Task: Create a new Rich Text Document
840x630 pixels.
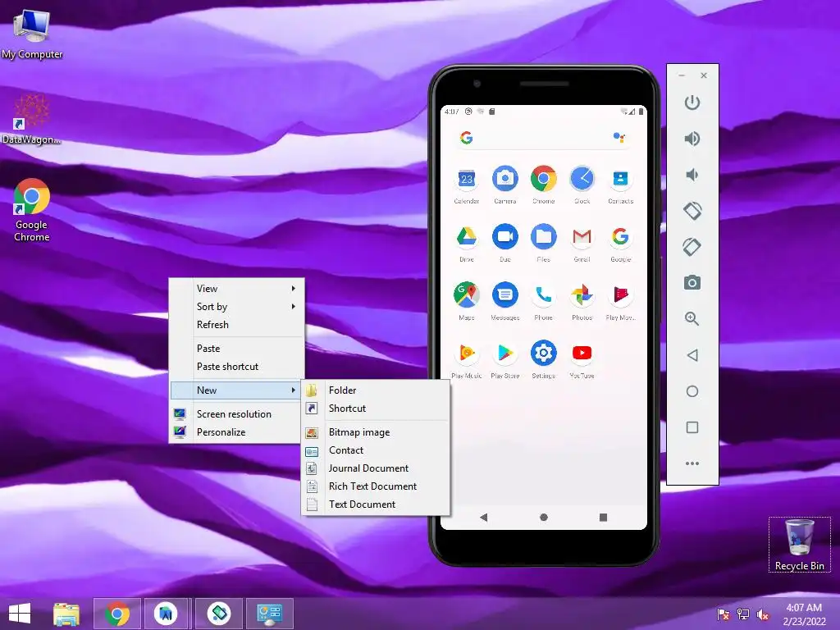Action: click(376, 486)
